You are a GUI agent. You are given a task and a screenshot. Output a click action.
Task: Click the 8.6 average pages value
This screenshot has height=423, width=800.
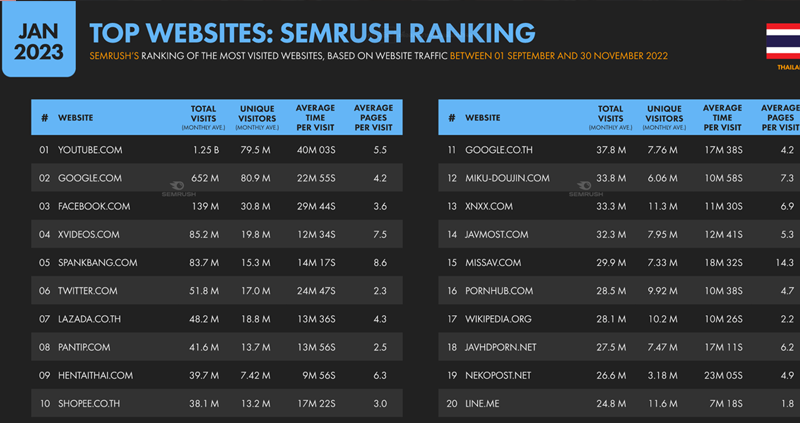(x=380, y=263)
